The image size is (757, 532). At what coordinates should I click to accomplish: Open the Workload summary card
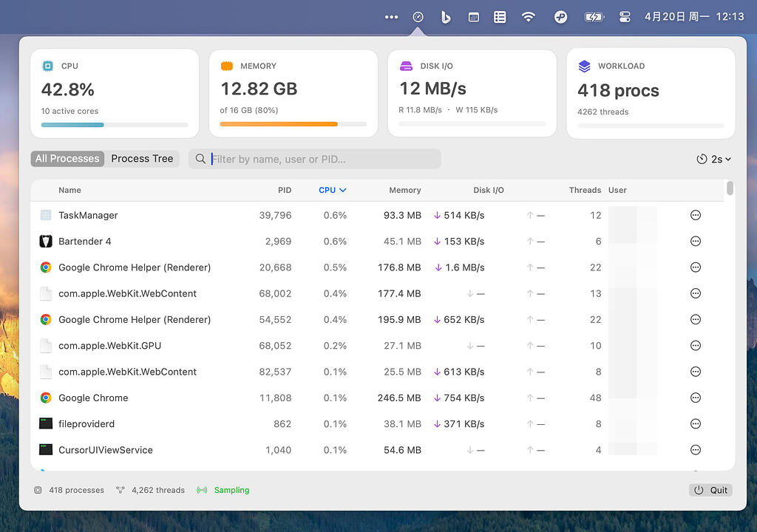click(651, 93)
